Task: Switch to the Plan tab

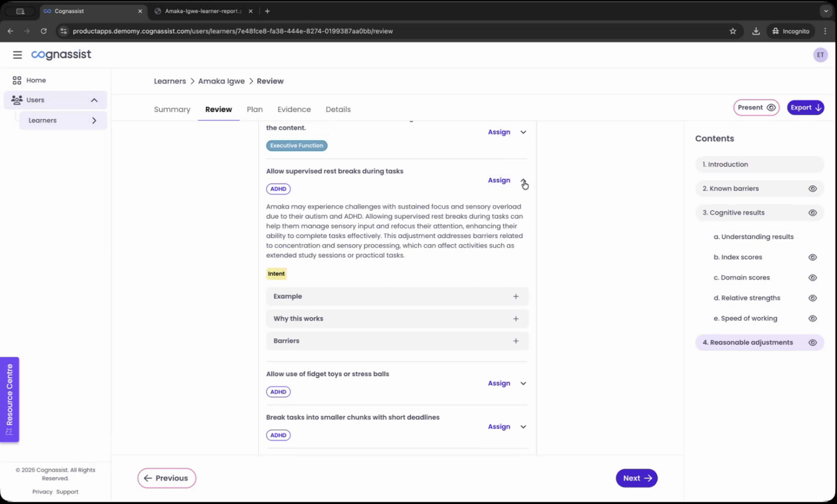Action: pyautogui.click(x=255, y=110)
